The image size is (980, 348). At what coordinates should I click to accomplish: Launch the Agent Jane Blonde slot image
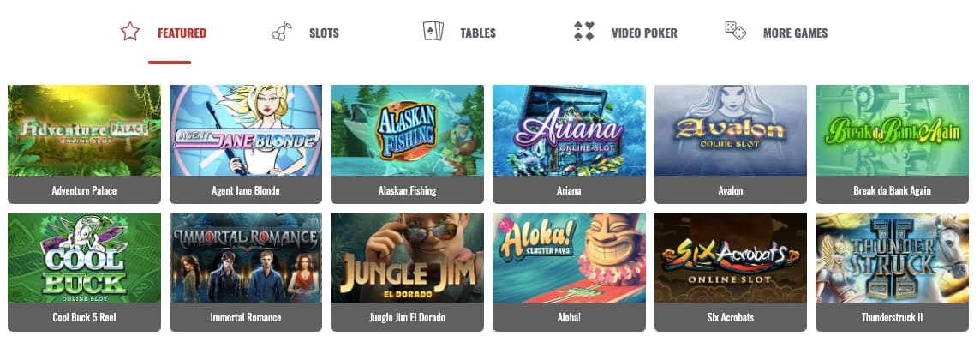pos(246,130)
